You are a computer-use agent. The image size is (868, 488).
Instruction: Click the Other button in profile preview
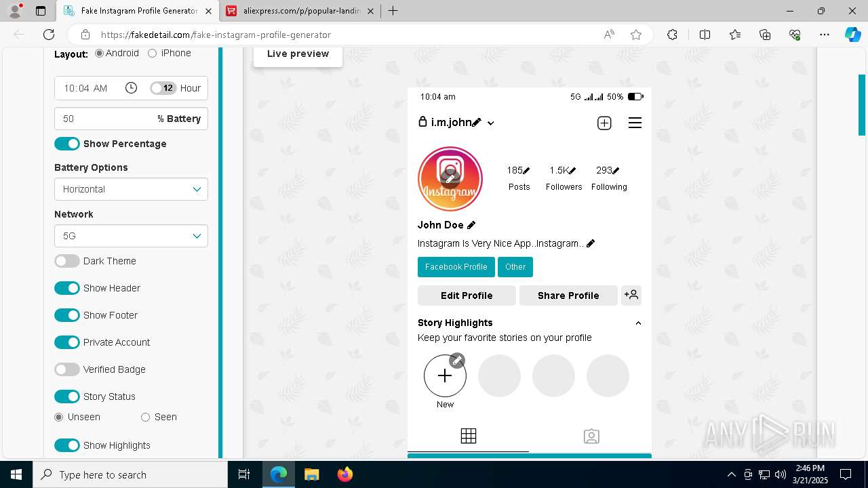(x=515, y=267)
